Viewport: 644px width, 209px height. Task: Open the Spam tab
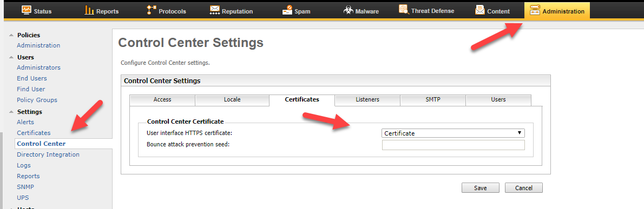tap(297, 11)
